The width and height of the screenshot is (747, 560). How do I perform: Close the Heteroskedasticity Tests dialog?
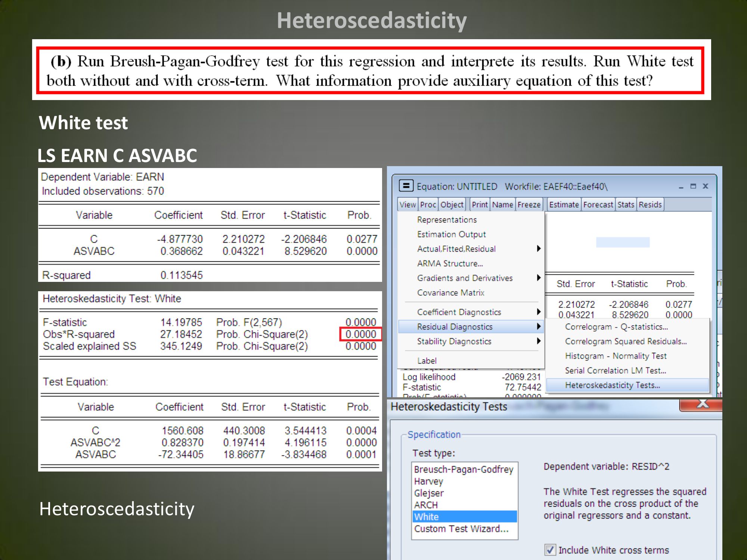click(x=702, y=404)
